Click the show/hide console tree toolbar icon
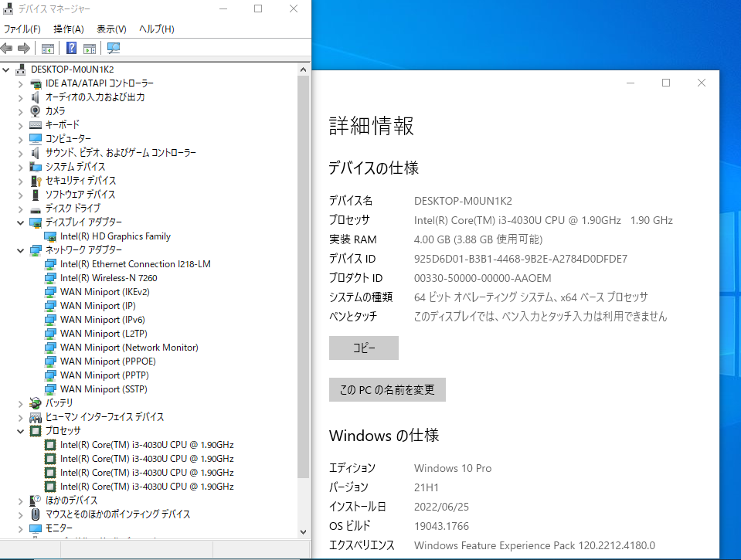Viewport: 741px width, 560px height. 48,48
